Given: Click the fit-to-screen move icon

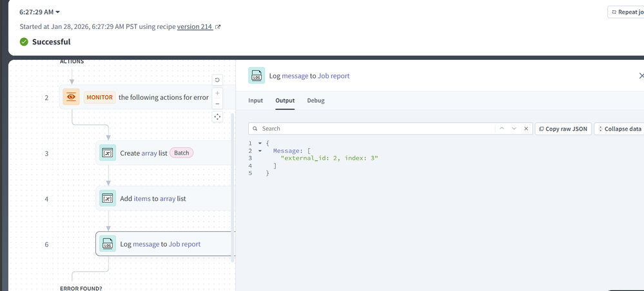Looking at the screenshot, I should coord(217,117).
